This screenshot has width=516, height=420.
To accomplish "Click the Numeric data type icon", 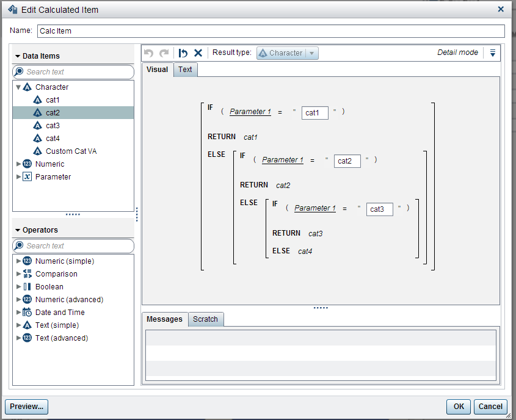I will tap(27, 164).
